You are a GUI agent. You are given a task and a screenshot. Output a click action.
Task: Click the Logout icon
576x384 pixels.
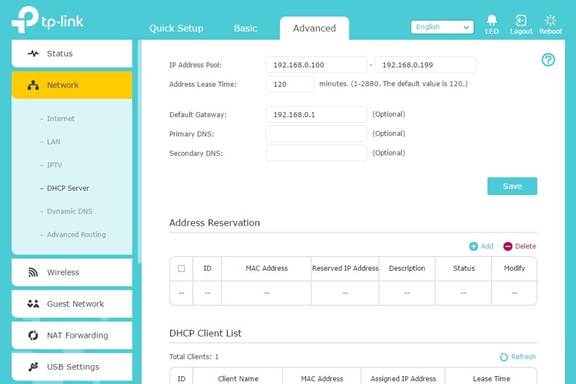pyautogui.click(x=521, y=20)
